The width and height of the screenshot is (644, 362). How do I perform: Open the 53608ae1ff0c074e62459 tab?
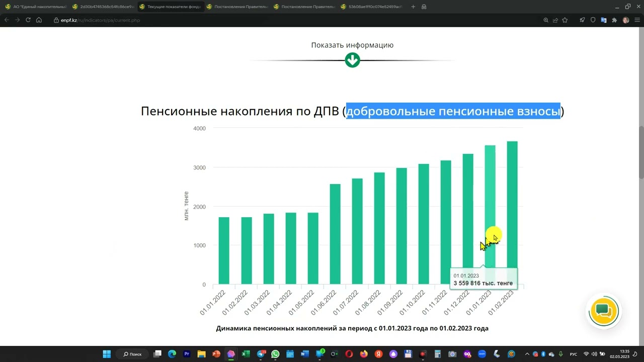pyautogui.click(x=371, y=7)
